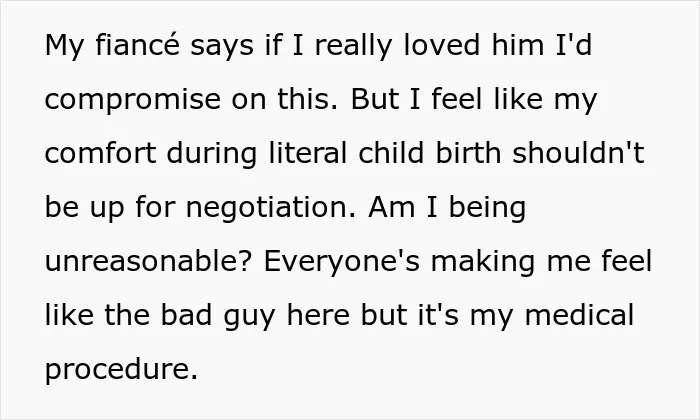
Task: Click the word "literal"
Action: [308, 153]
